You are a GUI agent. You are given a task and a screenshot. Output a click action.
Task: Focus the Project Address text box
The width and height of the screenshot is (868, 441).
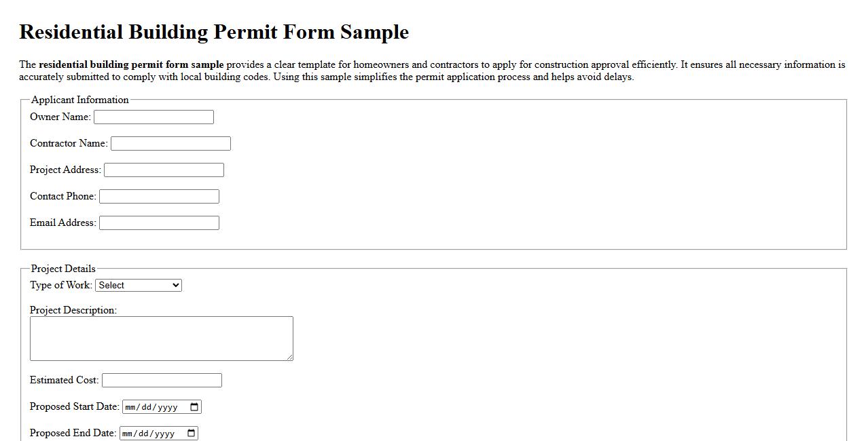(164, 170)
